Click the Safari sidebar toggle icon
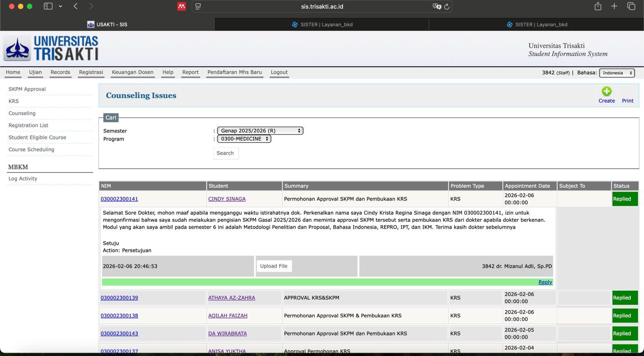Viewport: 644px width, 356px height. click(48, 6)
